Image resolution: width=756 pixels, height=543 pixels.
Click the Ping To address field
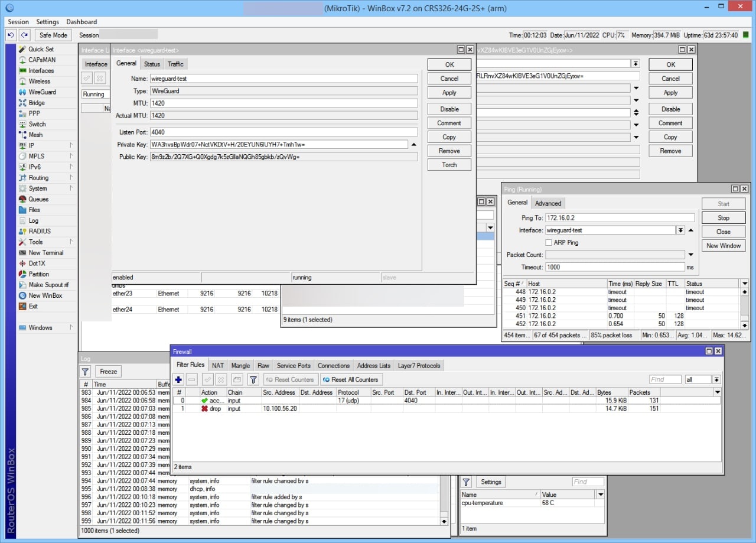(x=620, y=218)
